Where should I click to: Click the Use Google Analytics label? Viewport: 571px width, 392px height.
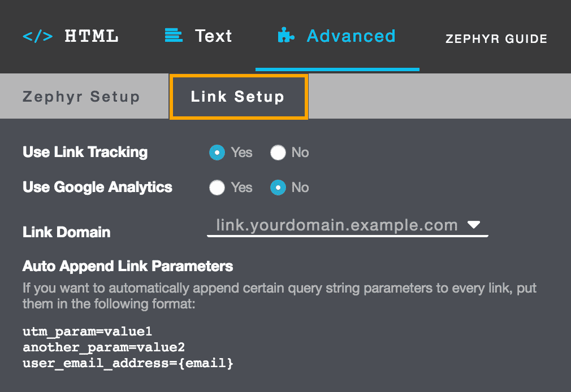pyautogui.click(x=97, y=188)
